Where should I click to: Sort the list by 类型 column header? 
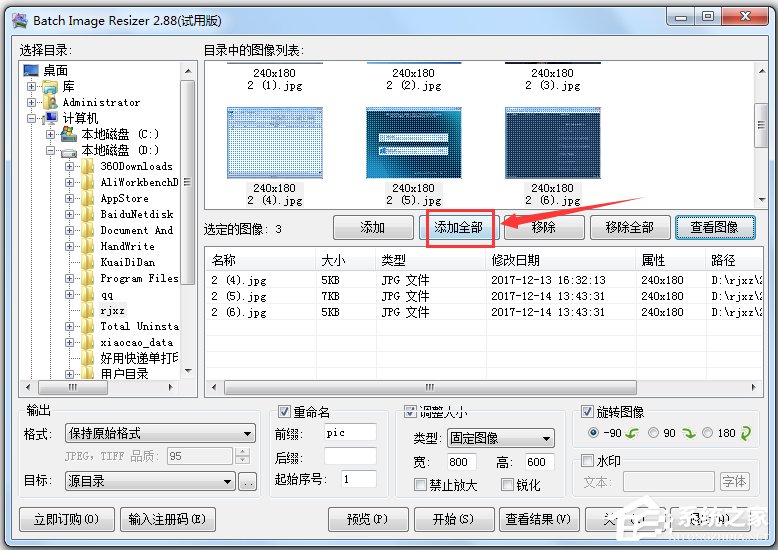431,260
